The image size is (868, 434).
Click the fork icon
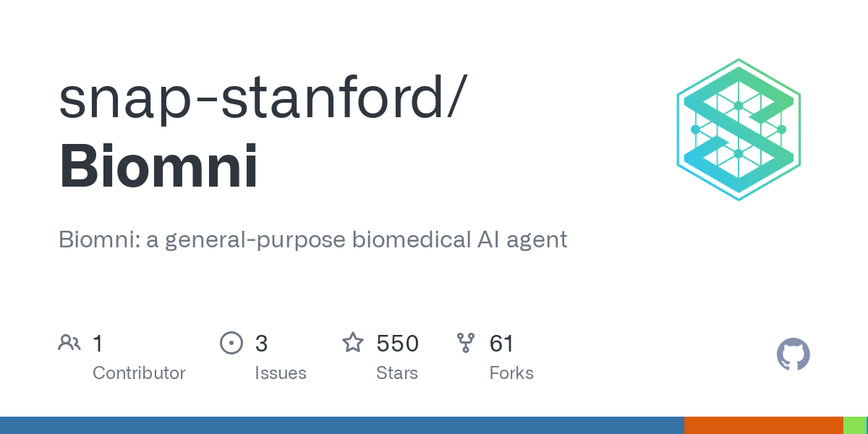tap(466, 343)
